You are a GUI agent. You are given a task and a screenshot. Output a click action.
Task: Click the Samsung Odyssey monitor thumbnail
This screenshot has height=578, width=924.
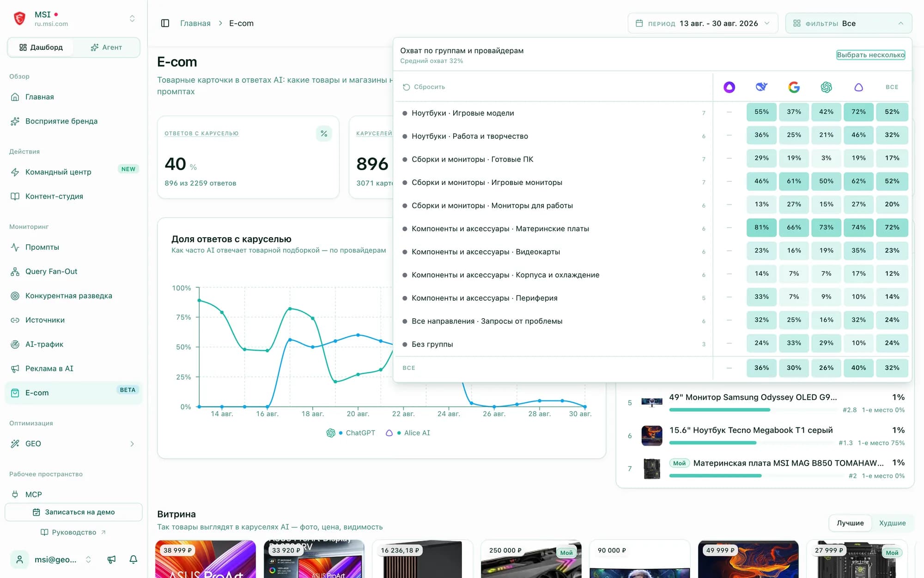pos(652,402)
